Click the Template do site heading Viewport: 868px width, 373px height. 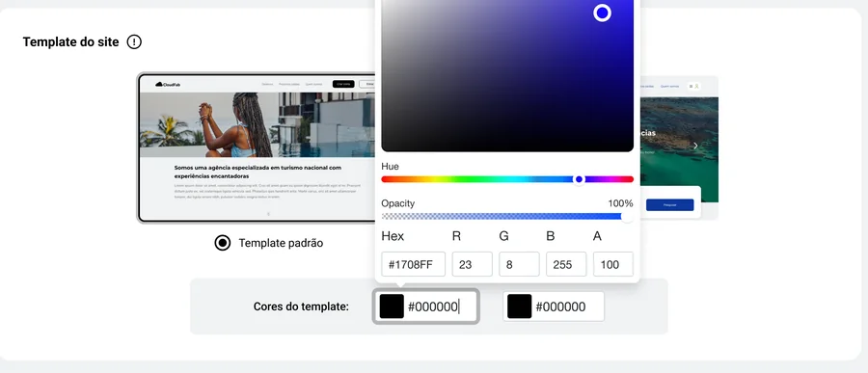click(70, 42)
